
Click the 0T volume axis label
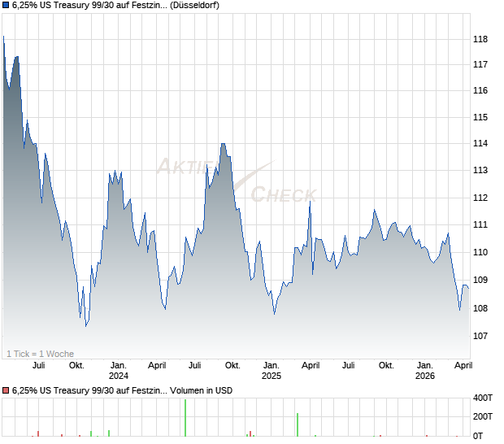pos(478,436)
